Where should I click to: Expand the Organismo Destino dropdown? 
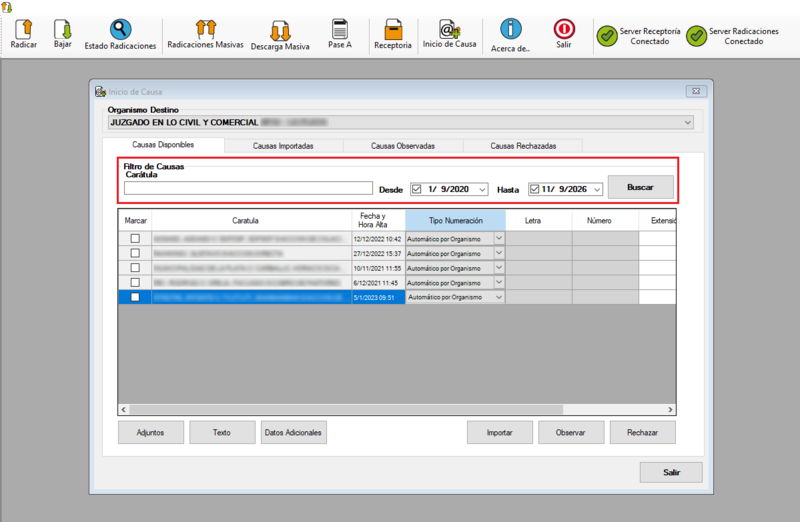click(687, 122)
